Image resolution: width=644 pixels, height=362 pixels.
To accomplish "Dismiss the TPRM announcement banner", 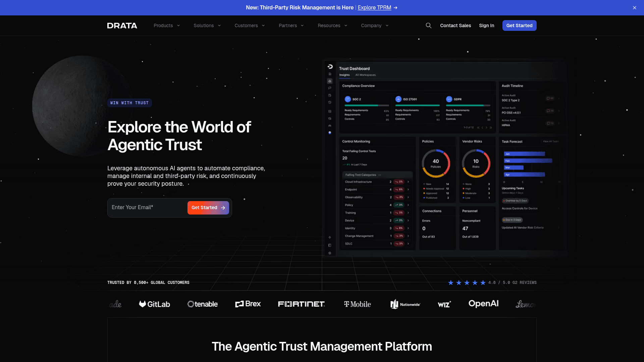I will tap(635, 8).
